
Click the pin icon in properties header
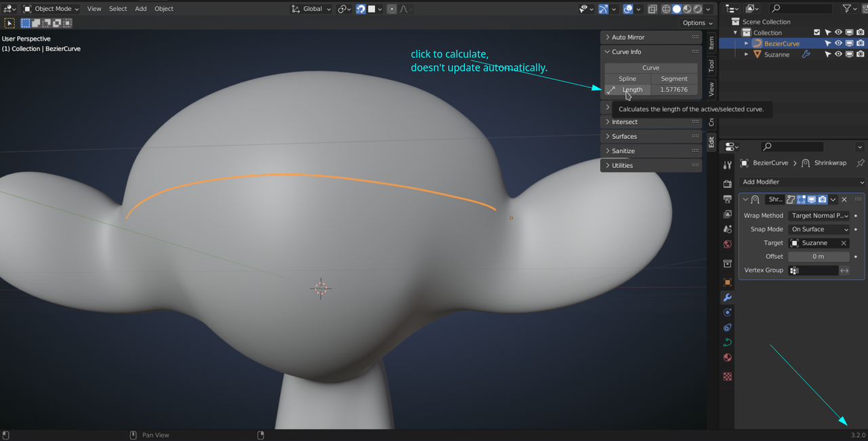click(861, 163)
